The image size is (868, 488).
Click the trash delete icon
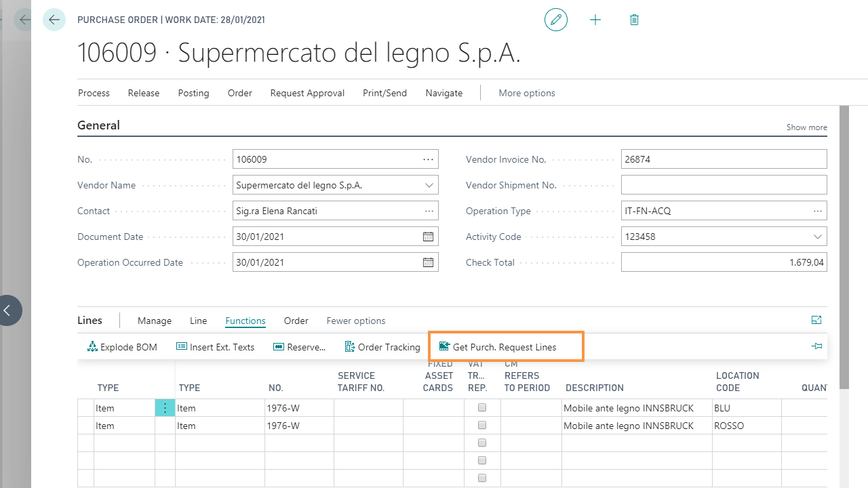click(635, 20)
